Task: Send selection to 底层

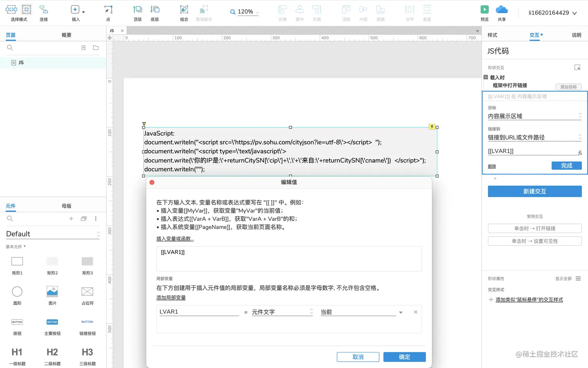Action: [155, 12]
